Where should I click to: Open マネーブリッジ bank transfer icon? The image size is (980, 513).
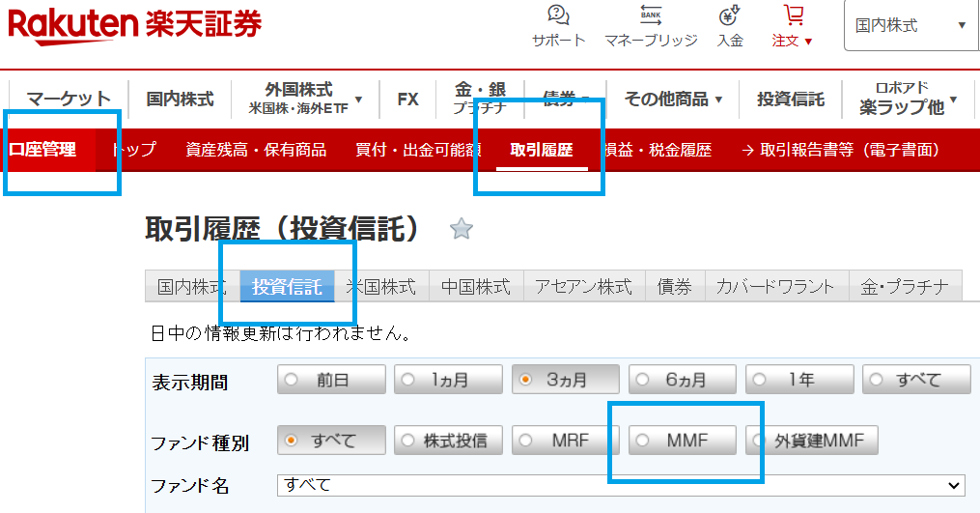coord(651,16)
